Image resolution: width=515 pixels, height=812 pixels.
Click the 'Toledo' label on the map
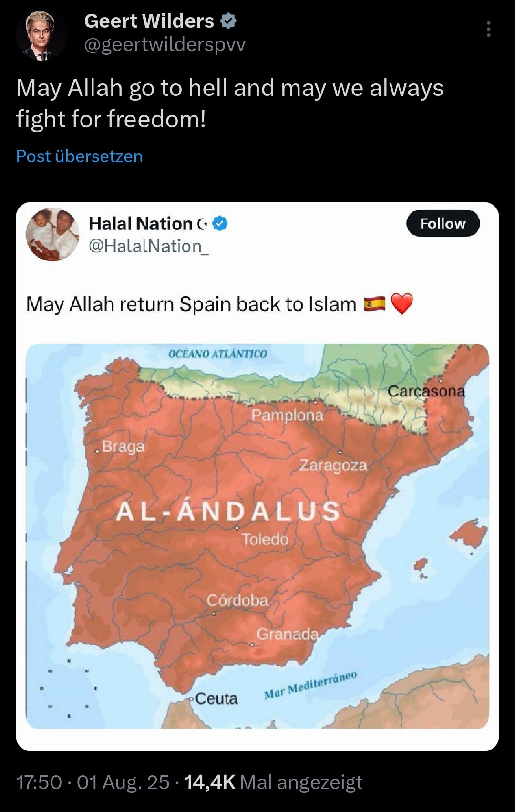pos(265,540)
